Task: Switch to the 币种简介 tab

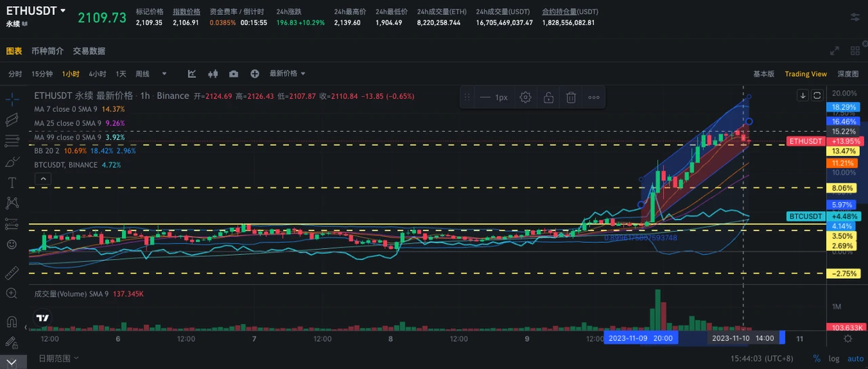Action: [x=47, y=51]
